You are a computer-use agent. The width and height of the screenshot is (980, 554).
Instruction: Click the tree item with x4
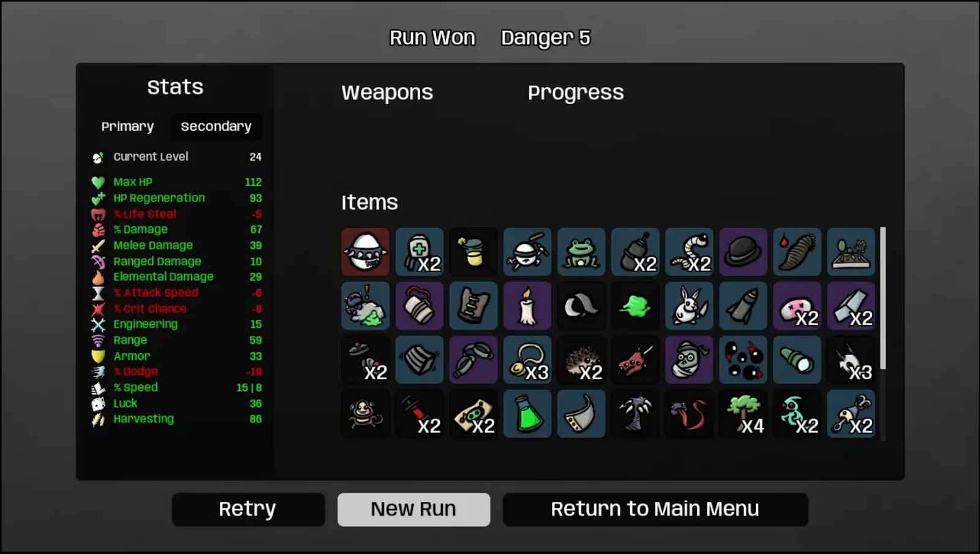tap(743, 414)
